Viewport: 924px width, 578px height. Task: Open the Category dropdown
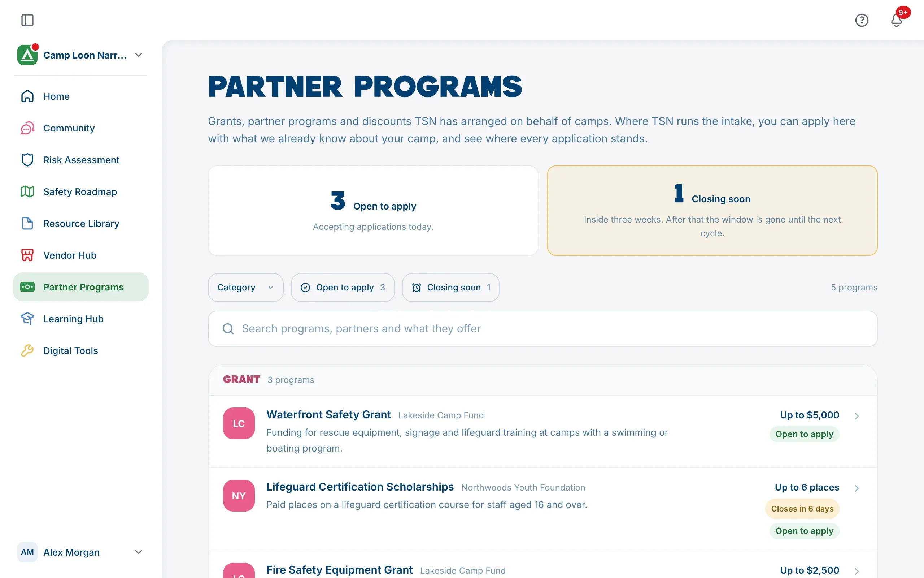tap(245, 288)
